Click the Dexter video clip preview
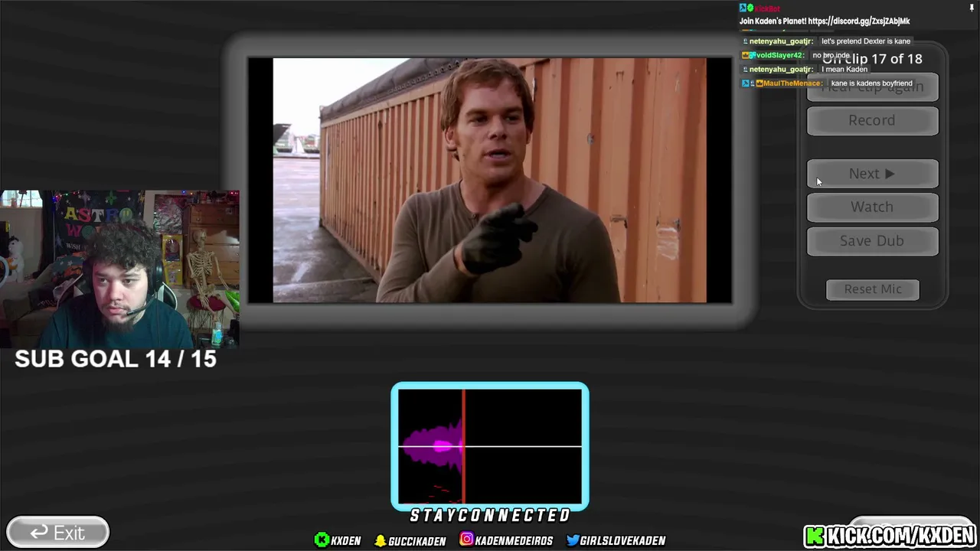The height and width of the screenshot is (551, 980). tap(490, 181)
